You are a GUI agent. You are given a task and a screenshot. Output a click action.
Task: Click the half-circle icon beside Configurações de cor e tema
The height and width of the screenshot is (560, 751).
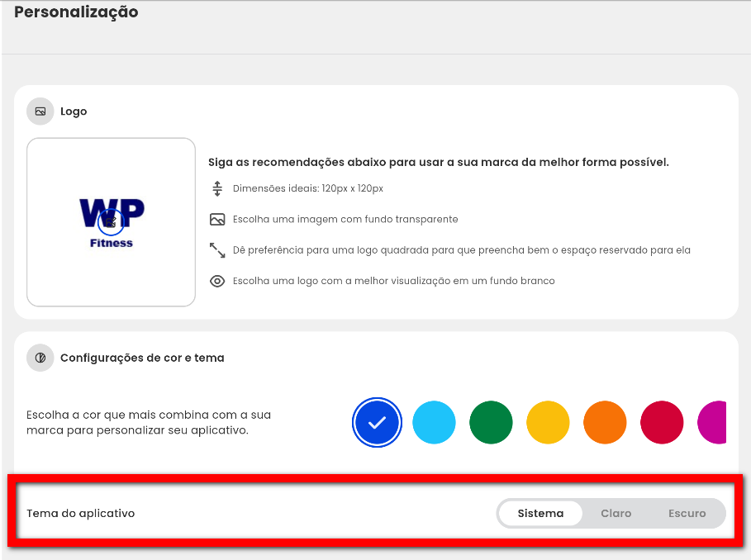click(40, 358)
